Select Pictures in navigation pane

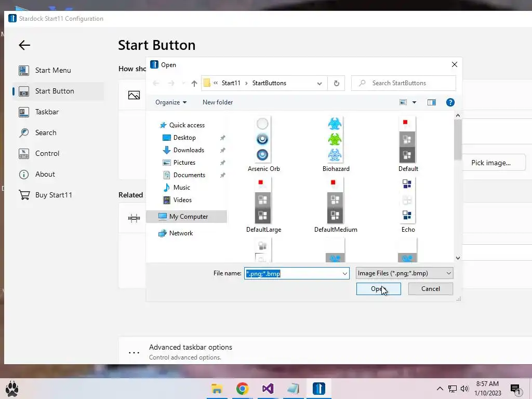tap(184, 163)
